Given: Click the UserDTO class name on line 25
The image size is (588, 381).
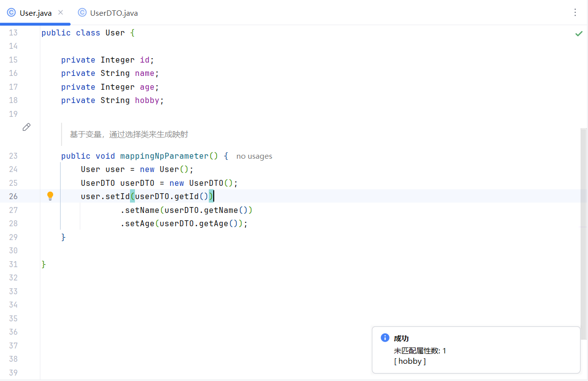Looking at the screenshot, I should pyautogui.click(x=97, y=183).
